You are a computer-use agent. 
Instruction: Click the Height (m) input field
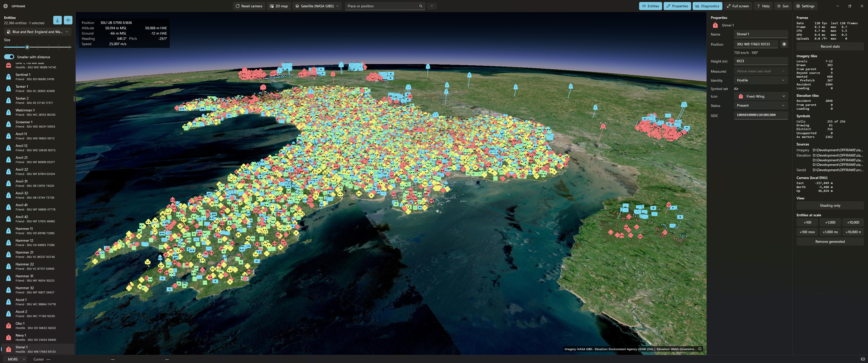click(x=761, y=61)
